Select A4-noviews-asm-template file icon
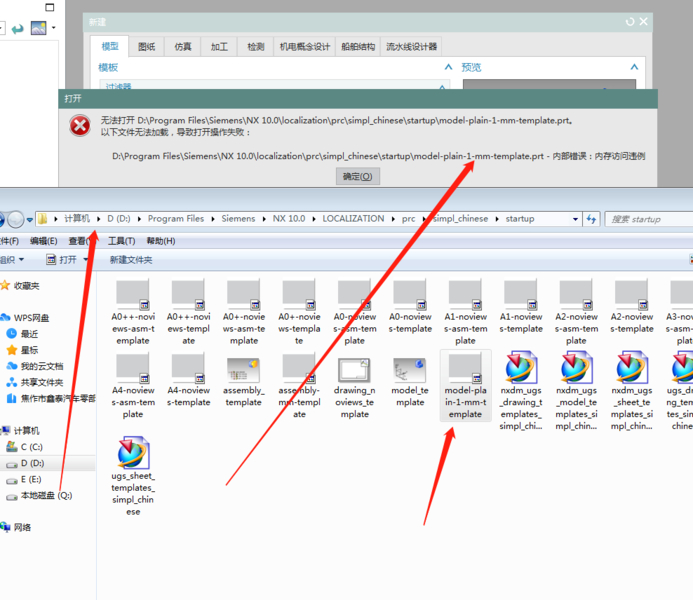693x600 pixels. 133,368
